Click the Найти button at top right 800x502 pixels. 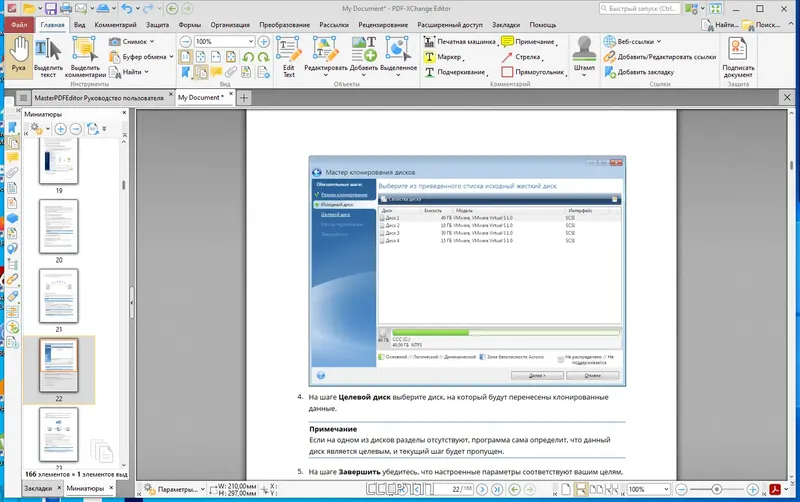(x=720, y=24)
